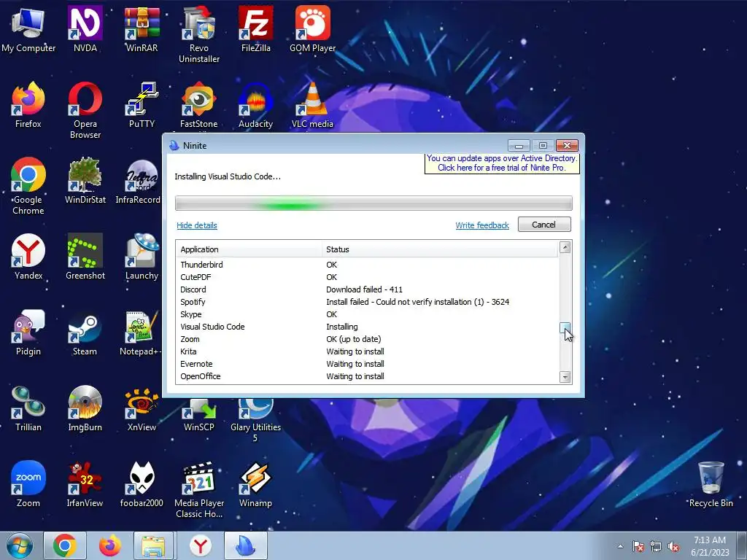Select the Evernote row
The width and height of the screenshot is (747, 560).
point(368,364)
